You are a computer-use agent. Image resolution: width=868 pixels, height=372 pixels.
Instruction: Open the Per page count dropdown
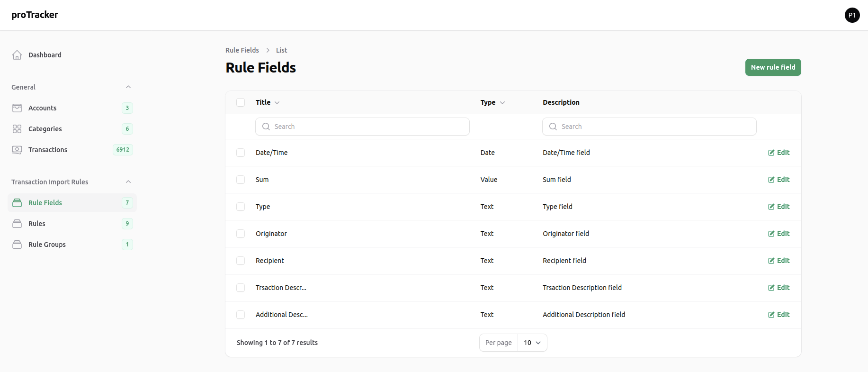coord(532,343)
